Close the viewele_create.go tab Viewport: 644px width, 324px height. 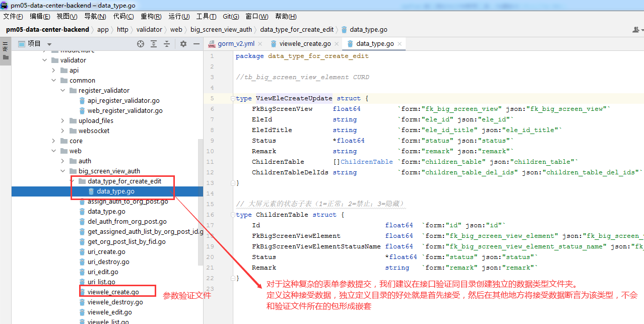(x=337, y=44)
